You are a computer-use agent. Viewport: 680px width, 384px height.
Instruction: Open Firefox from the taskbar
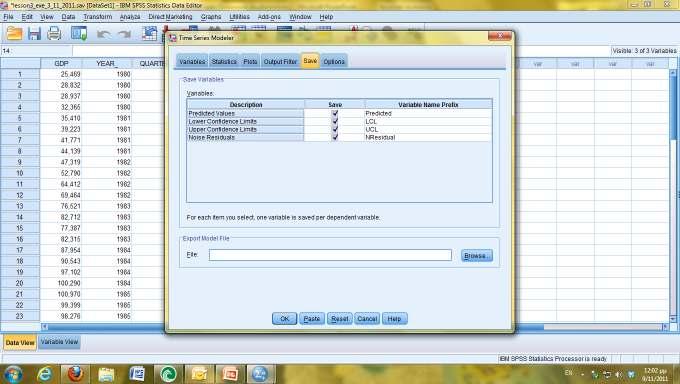75,374
